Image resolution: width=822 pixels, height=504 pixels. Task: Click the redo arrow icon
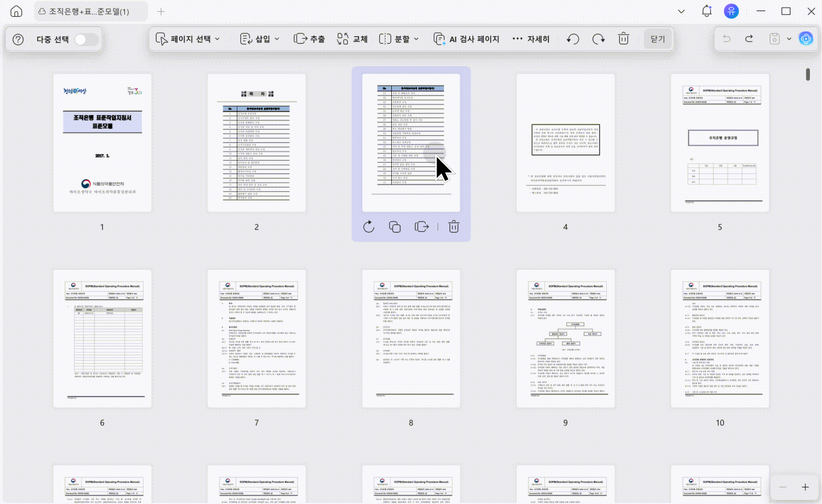coord(749,39)
